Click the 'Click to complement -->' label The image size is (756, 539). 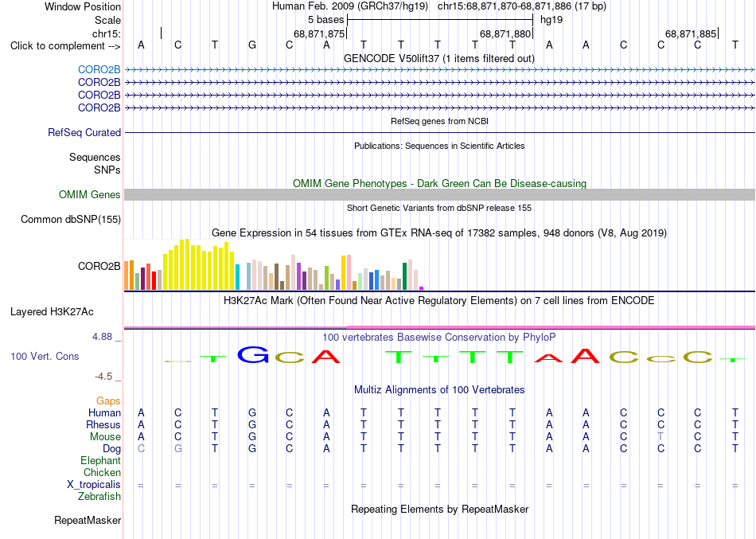[65, 46]
